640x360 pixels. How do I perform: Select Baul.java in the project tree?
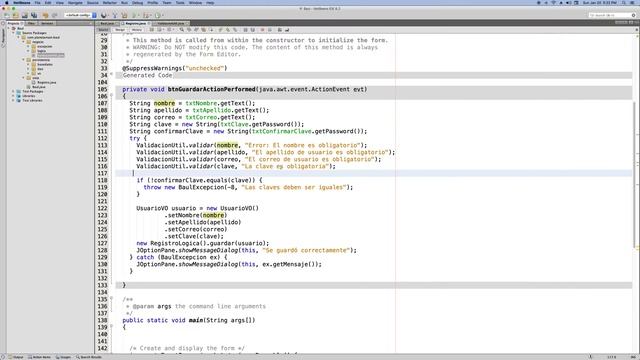pyautogui.click(x=39, y=87)
